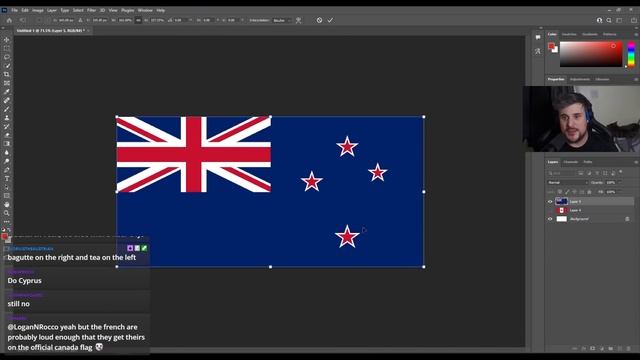The width and height of the screenshot is (640, 360).
Task: Click the foreground red color swatch
Action: [551, 46]
